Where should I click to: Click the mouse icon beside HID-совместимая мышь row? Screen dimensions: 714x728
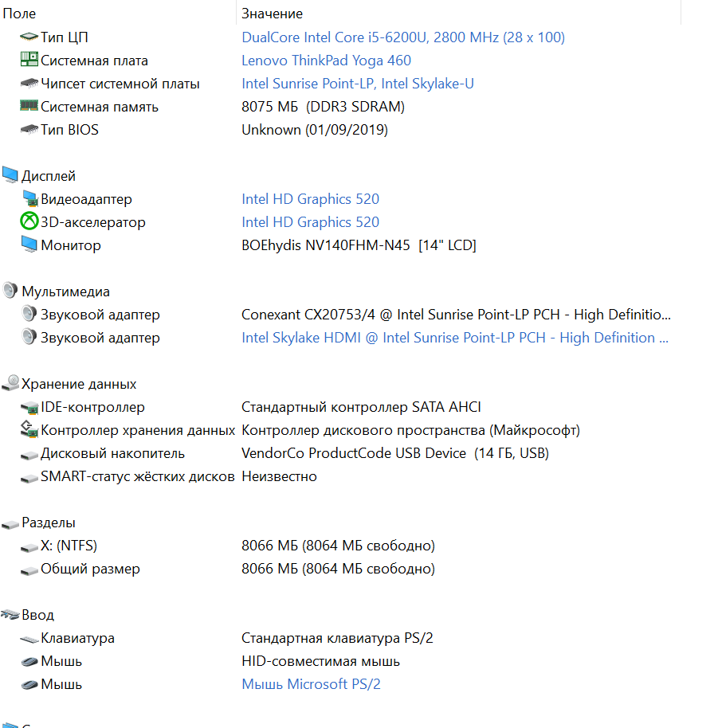point(29,662)
